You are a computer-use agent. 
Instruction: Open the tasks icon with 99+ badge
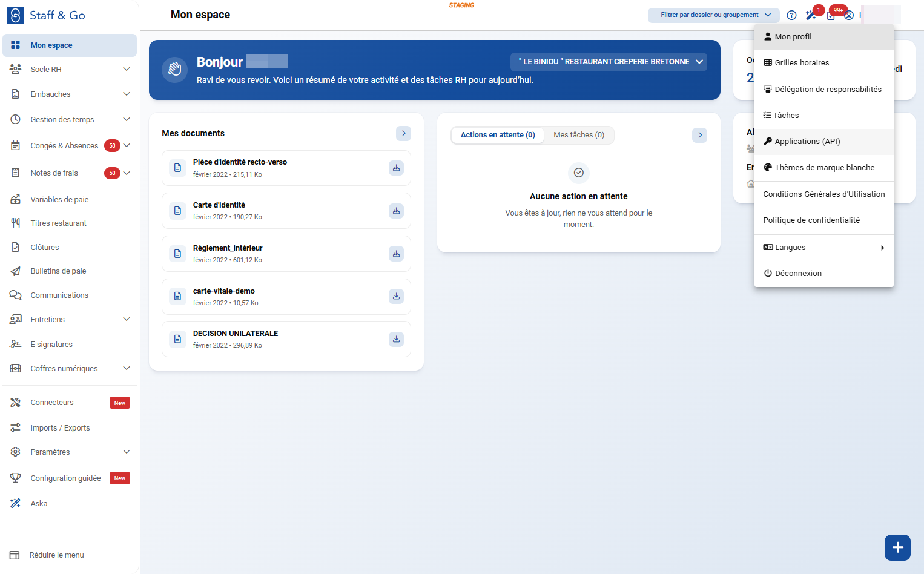coord(831,15)
